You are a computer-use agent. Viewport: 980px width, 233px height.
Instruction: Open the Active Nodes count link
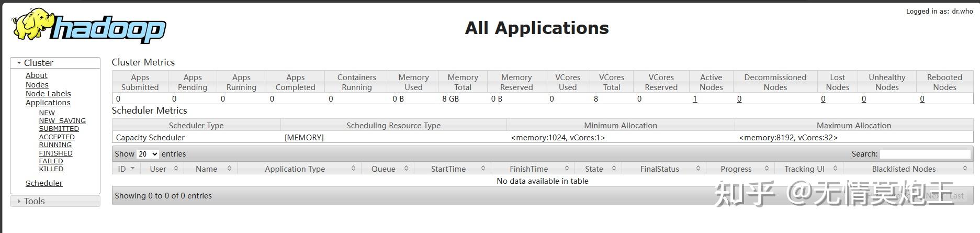[694, 99]
